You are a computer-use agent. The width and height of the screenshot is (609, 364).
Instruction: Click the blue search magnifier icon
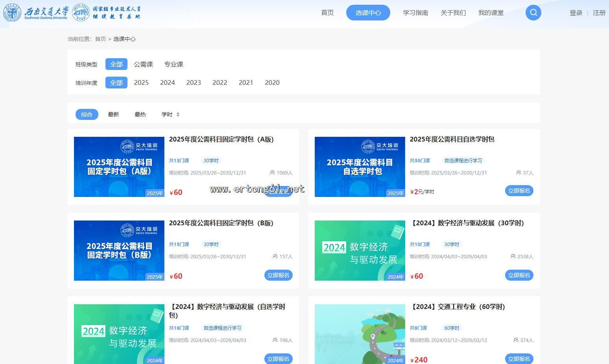click(533, 13)
